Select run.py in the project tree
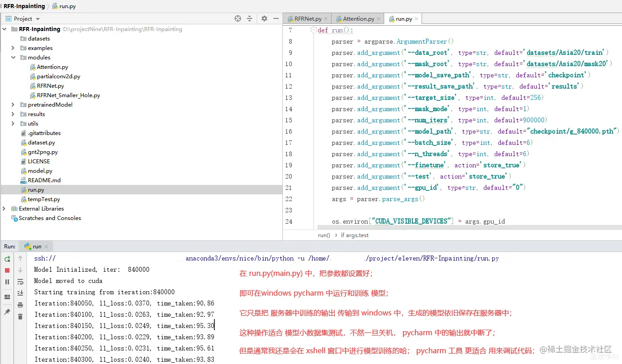Viewport: 622px width, 364px height. click(x=141, y=189)
